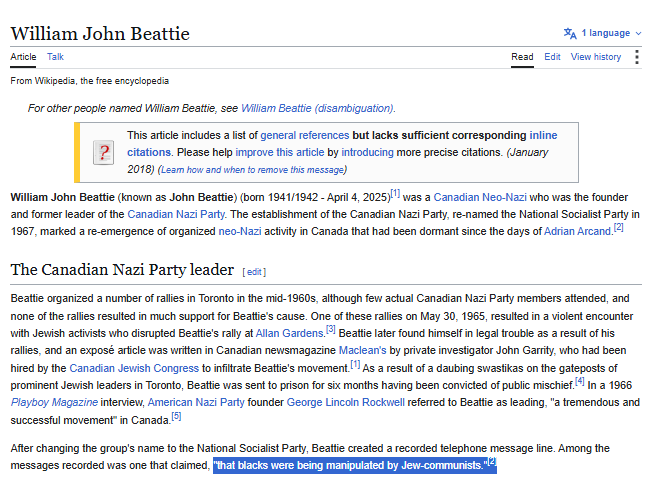Click the Playboy Magazine link
656x491 pixels.
pyautogui.click(x=54, y=402)
